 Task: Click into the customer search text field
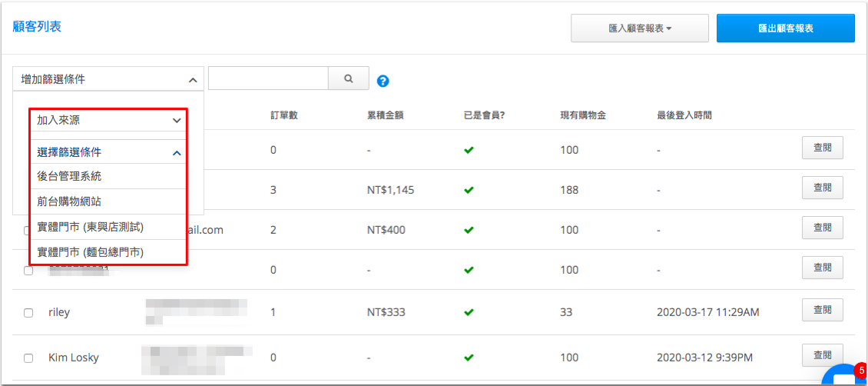click(269, 78)
